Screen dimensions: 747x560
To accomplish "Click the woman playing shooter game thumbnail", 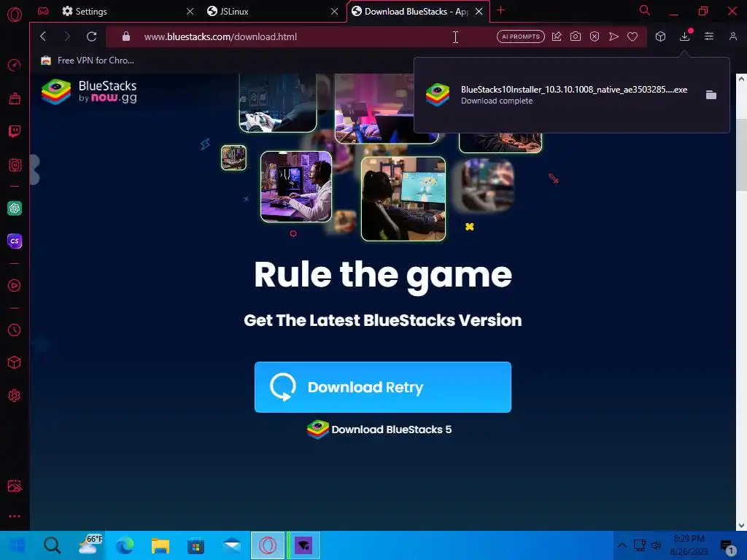I will click(x=403, y=199).
